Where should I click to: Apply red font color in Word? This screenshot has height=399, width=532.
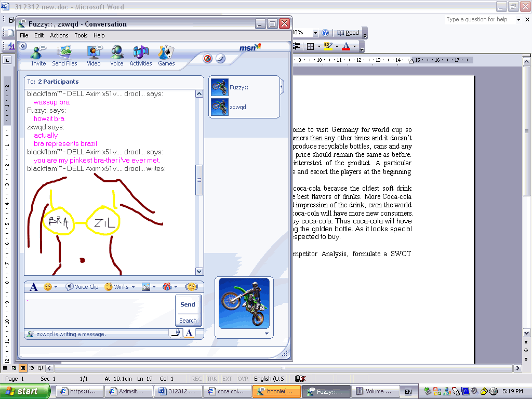coord(346,46)
